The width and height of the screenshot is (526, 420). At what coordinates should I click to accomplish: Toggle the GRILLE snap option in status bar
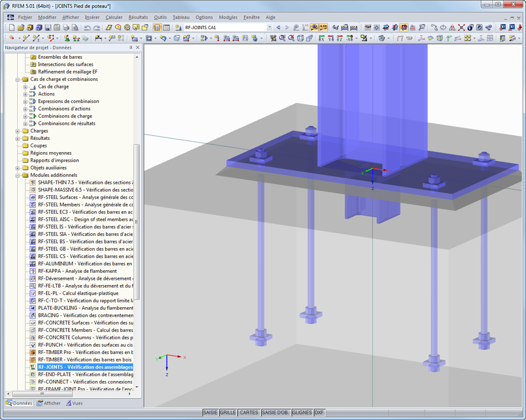point(228,412)
